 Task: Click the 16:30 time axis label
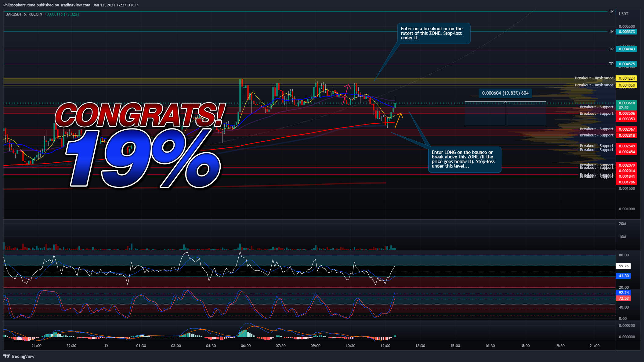[x=490, y=346]
